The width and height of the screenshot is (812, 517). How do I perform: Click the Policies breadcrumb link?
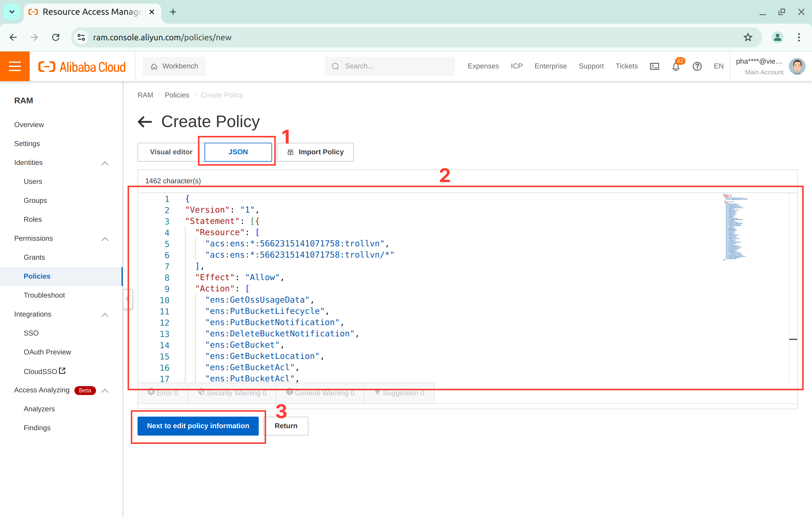coord(177,95)
